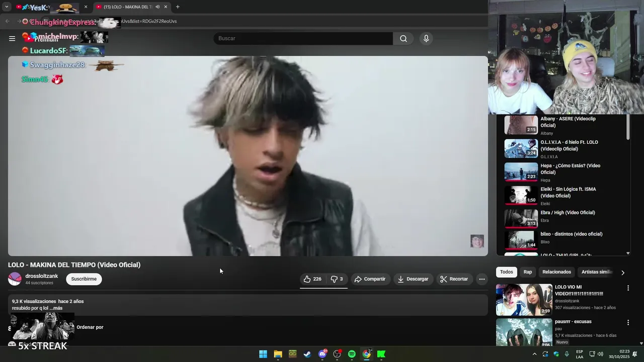Image resolution: width=644 pixels, height=362 pixels.
Task: Open the green K app on taskbar
Action: (381, 354)
